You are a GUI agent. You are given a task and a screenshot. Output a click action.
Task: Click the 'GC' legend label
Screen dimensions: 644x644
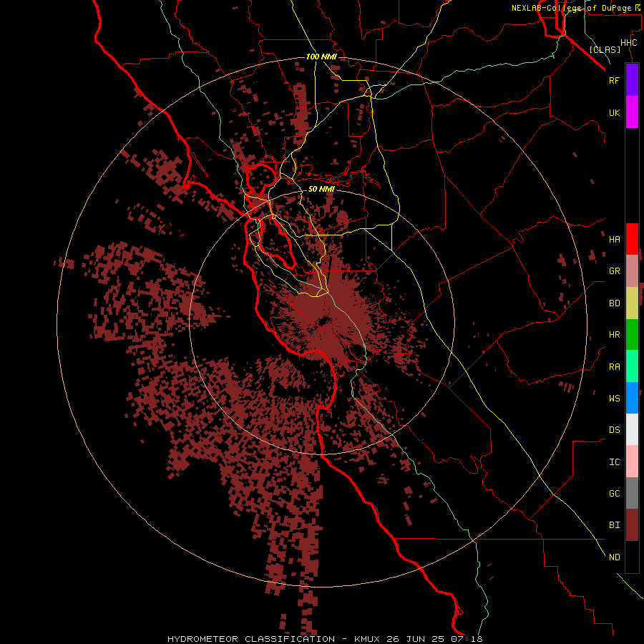click(x=614, y=494)
